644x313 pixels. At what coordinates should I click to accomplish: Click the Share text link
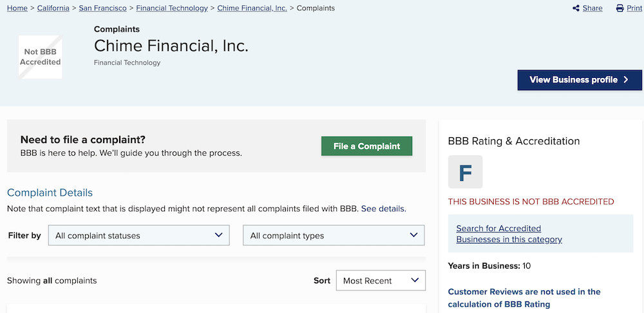click(592, 8)
